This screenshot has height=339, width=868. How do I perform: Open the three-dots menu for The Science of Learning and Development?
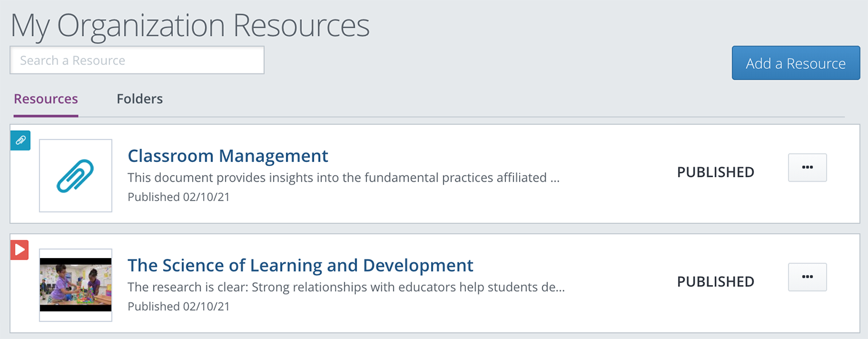(807, 277)
